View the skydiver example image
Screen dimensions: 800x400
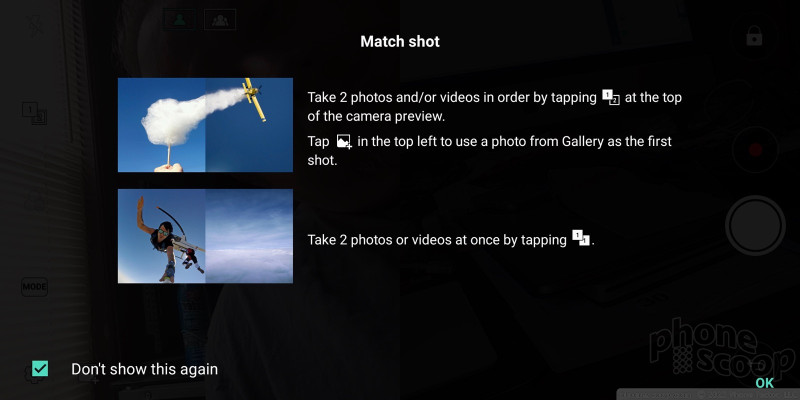coord(205,236)
